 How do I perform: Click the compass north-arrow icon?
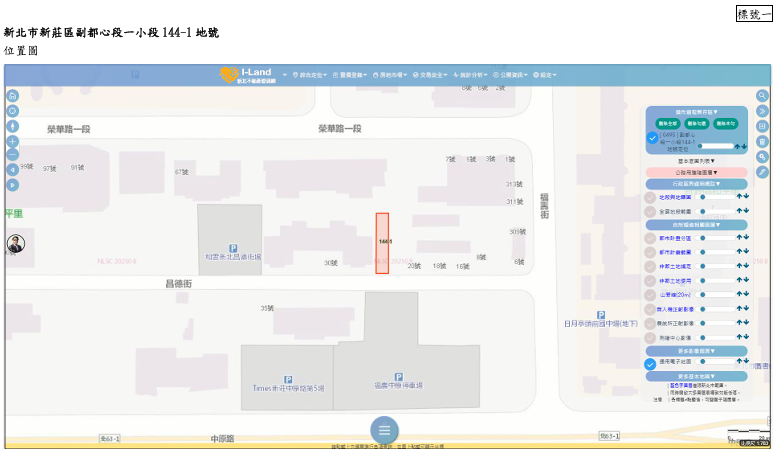tap(13, 126)
